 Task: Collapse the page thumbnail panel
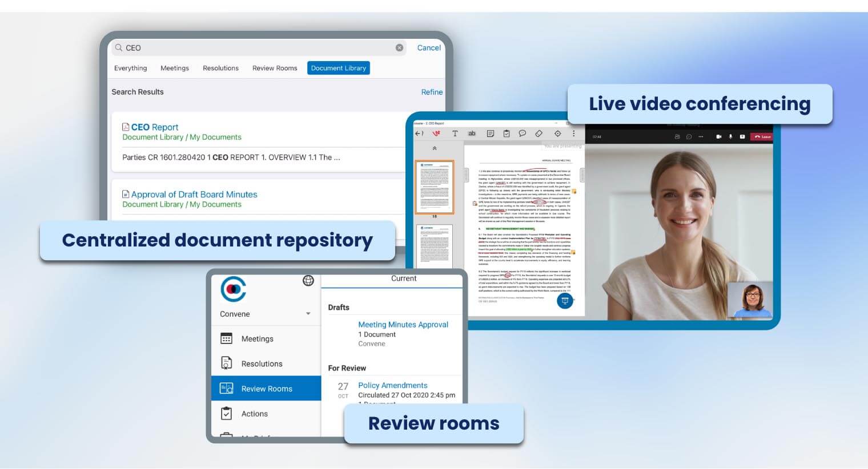435,147
